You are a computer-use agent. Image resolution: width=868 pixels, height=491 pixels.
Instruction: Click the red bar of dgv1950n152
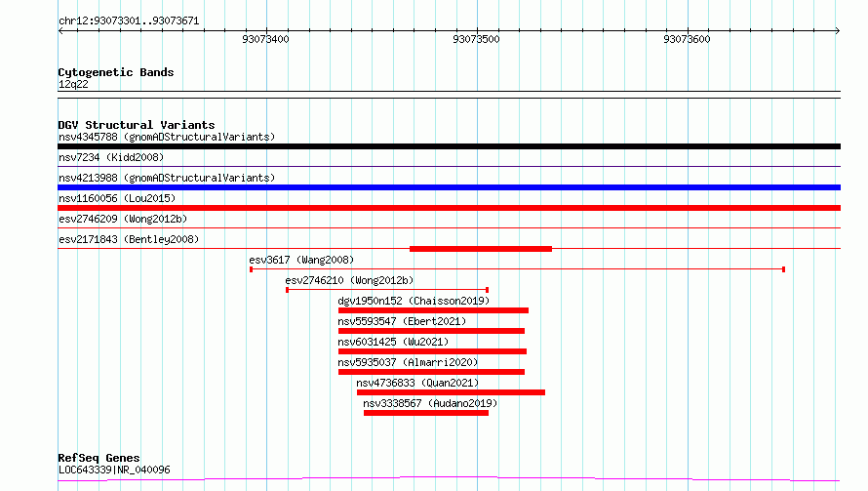[x=433, y=310]
